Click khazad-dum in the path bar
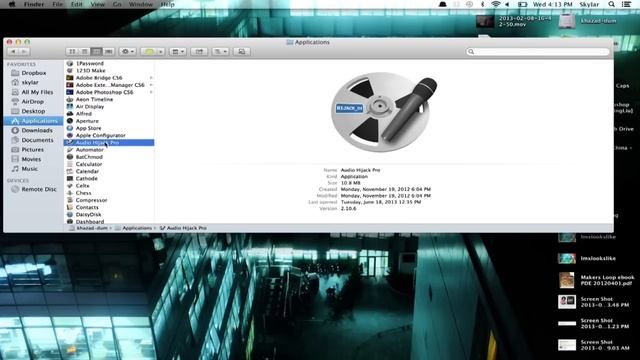Screen dimensions: 640x360 coord(88,228)
